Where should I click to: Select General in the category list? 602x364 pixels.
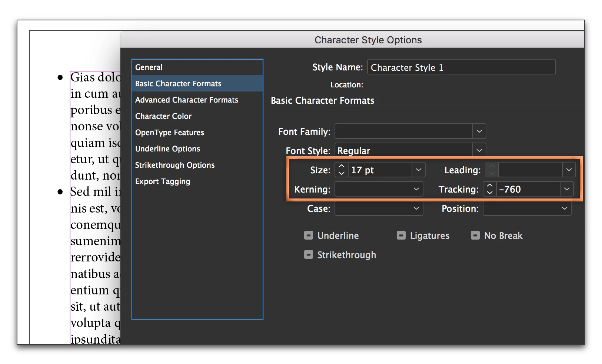pos(197,67)
